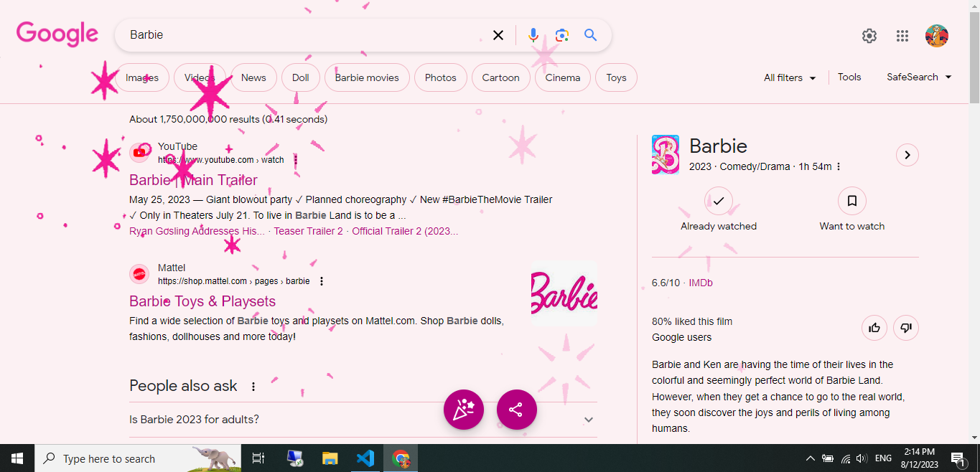Dislike the film with the thumbs down
The height and width of the screenshot is (472, 980).
(906, 328)
